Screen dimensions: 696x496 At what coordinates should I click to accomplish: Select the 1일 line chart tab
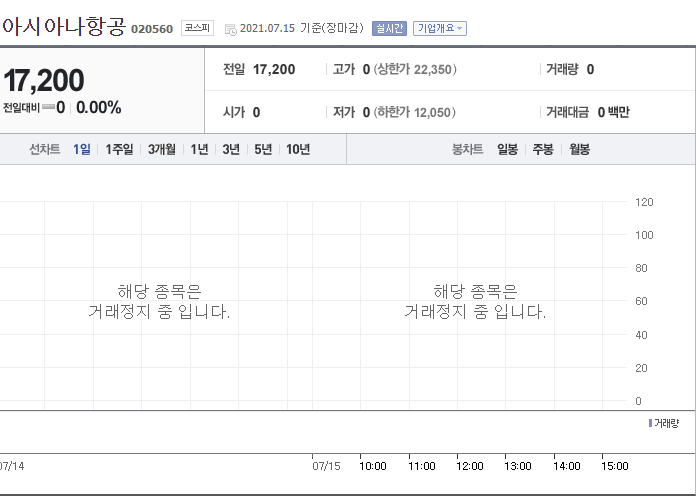click(82, 149)
